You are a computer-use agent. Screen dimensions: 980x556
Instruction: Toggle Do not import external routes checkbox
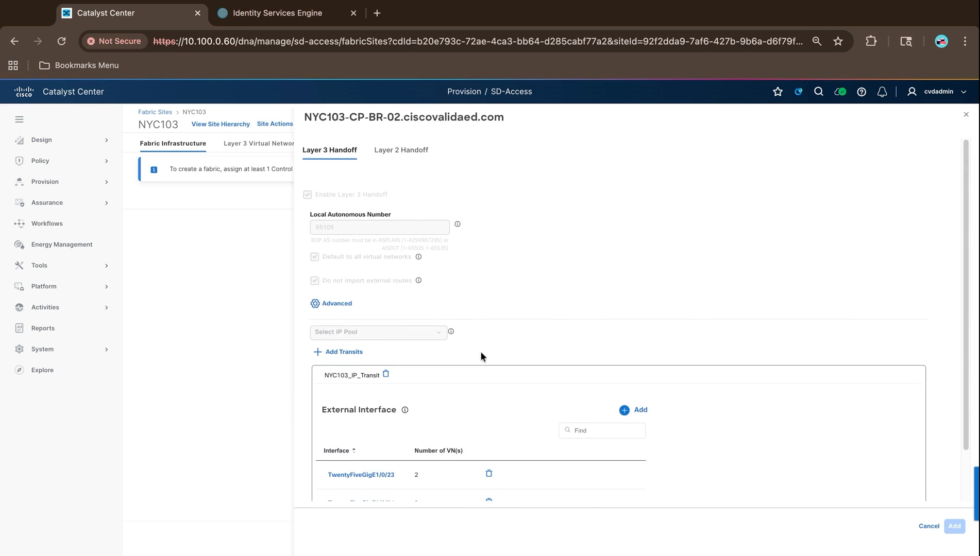[315, 281]
